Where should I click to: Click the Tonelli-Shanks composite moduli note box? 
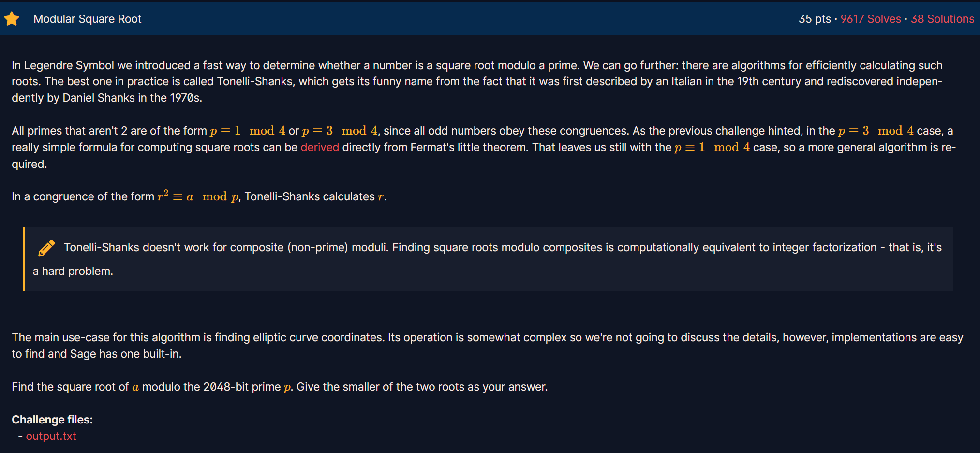(x=488, y=259)
